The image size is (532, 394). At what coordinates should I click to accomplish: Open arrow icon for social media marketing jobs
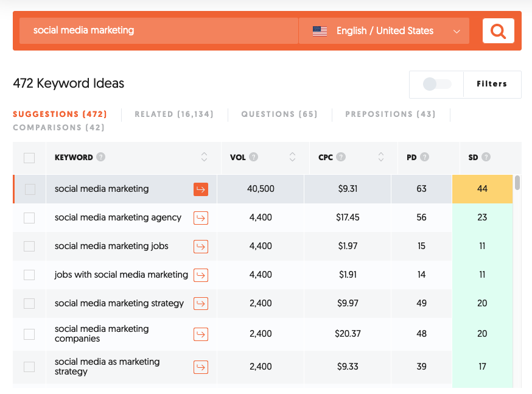point(201,247)
